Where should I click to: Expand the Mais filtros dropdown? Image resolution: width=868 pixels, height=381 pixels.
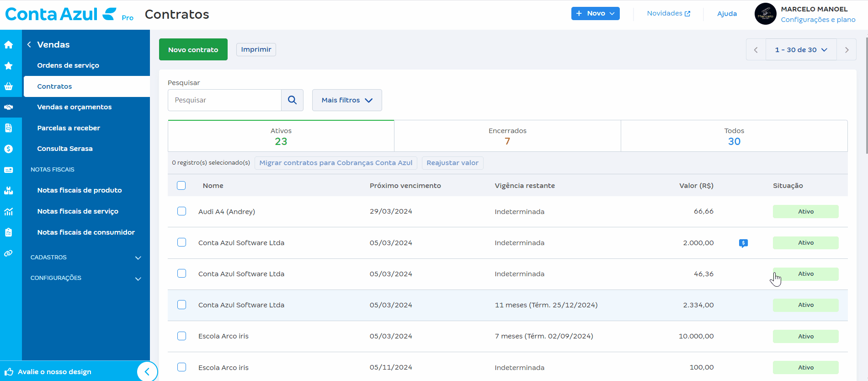point(347,100)
